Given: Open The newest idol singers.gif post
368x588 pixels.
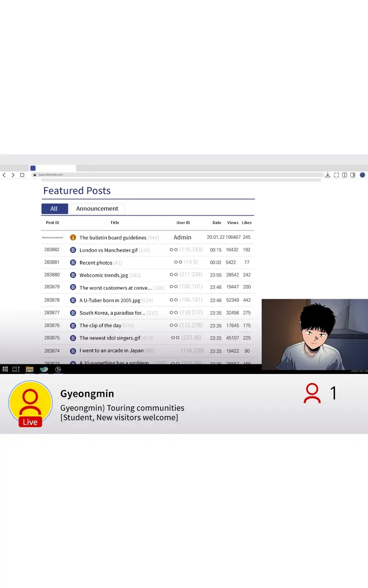Looking at the screenshot, I should pyautogui.click(x=110, y=338).
